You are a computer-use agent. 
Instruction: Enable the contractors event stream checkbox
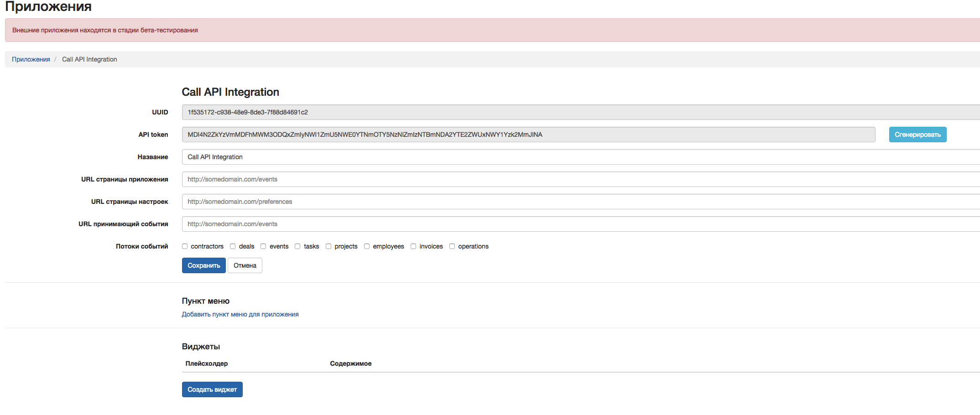click(x=185, y=246)
